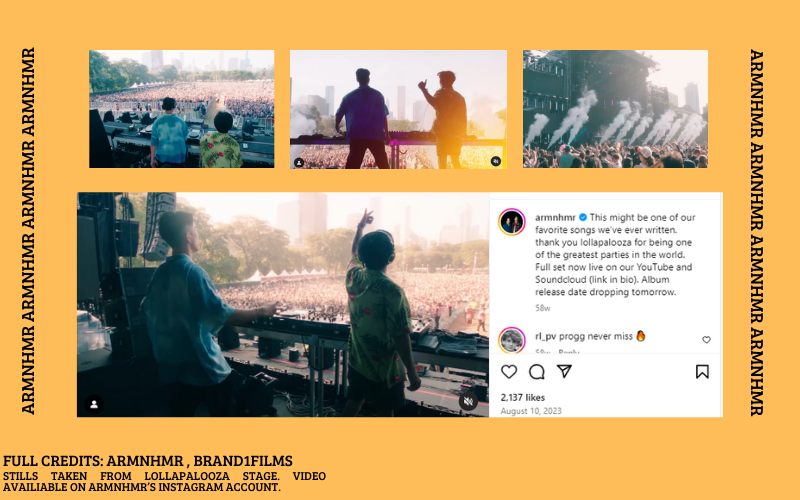800x500 pixels.
Task: Like rl_pv's comment with small heart
Action: [x=706, y=339]
